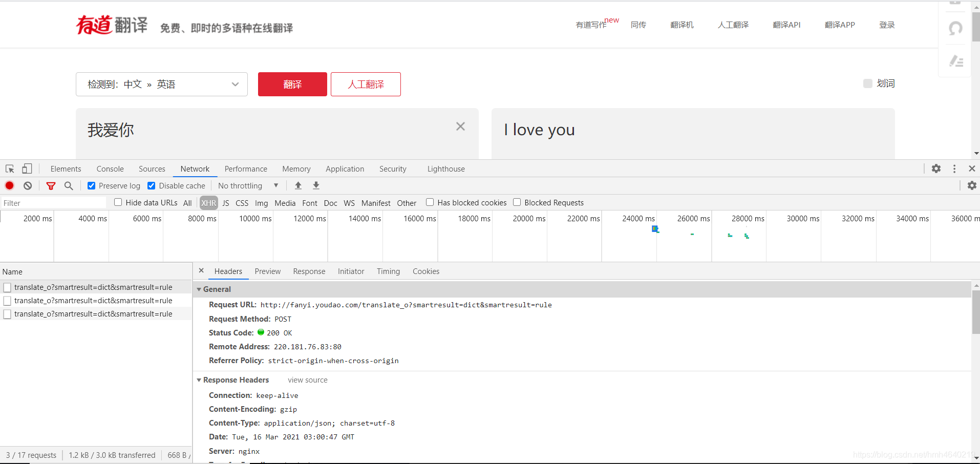Open the Performance tab
The height and width of the screenshot is (464, 980).
point(246,169)
